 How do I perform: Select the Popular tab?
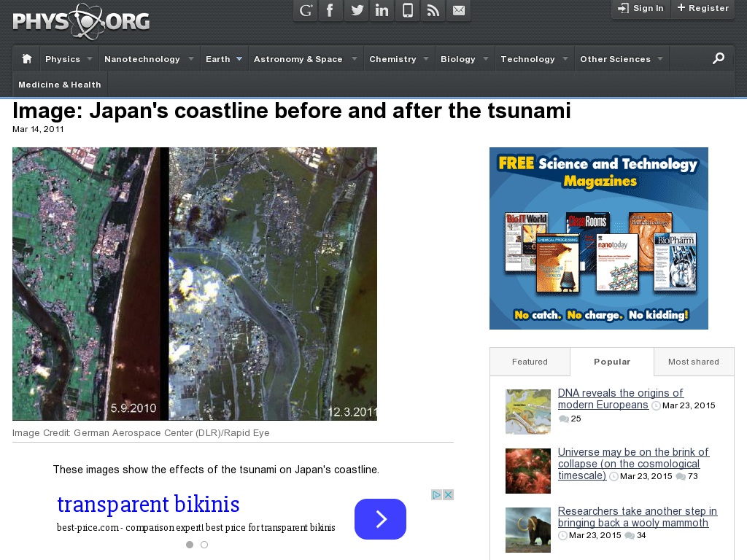pyautogui.click(x=612, y=362)
